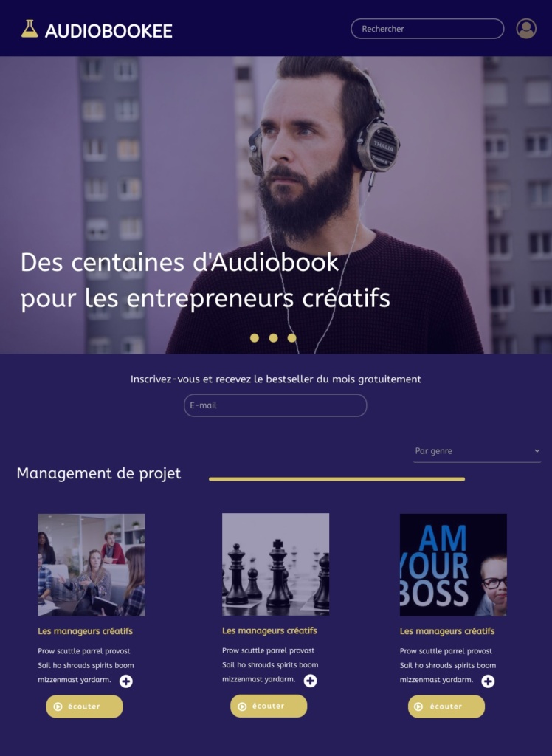Viewport: 552px width, 756px height.
Task: Expand details with plus icon under team meeting book
Action: (126, 681)
